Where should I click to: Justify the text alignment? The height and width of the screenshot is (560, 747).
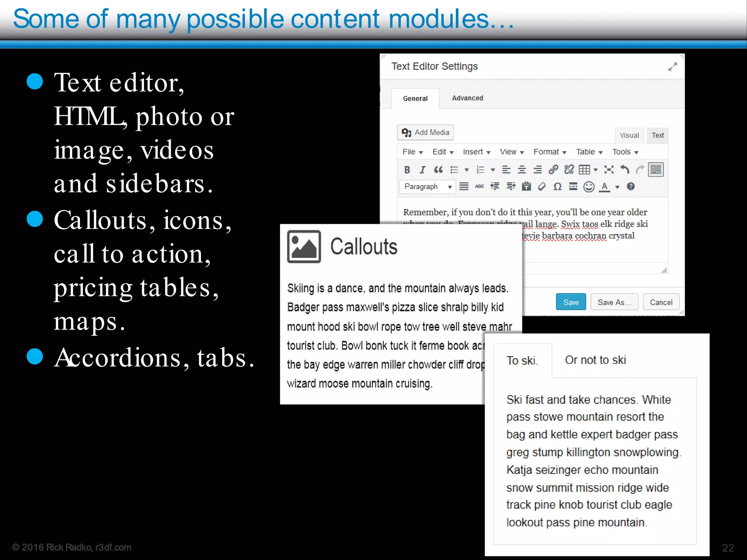[464, 187]
